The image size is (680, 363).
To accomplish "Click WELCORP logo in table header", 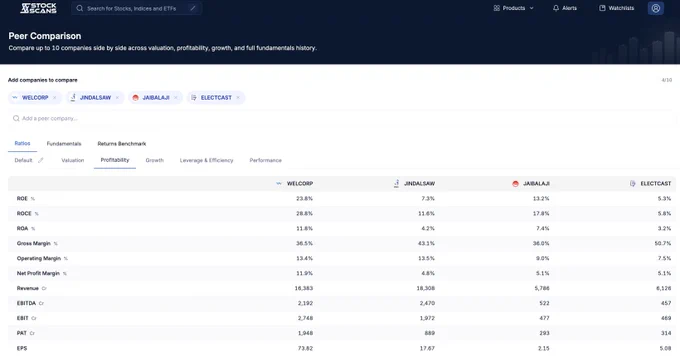I will tap(279, 183).
